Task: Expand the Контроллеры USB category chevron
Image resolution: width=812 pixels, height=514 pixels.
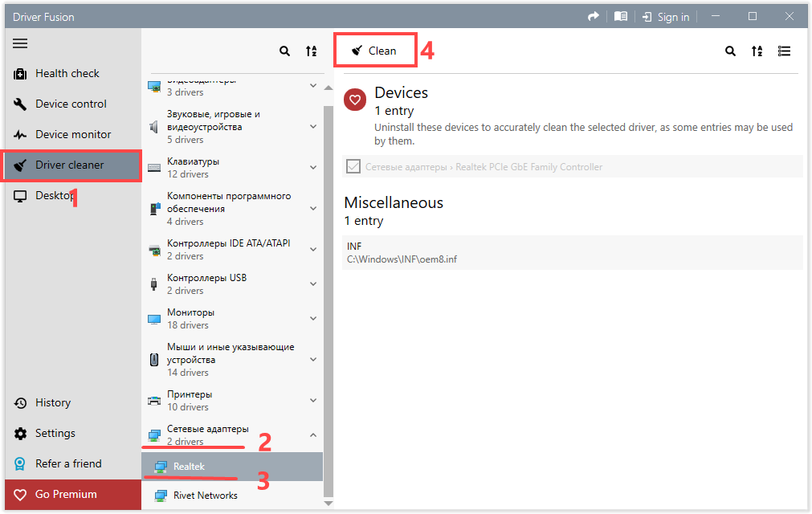Action: click(x=313, y=284)
